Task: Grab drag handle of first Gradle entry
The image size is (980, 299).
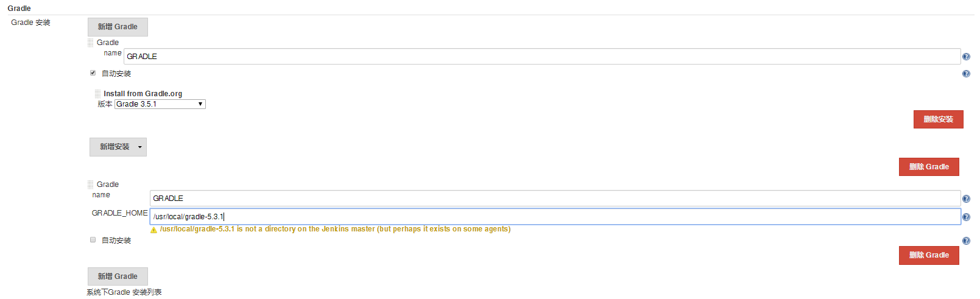Action: coord(91,43)
